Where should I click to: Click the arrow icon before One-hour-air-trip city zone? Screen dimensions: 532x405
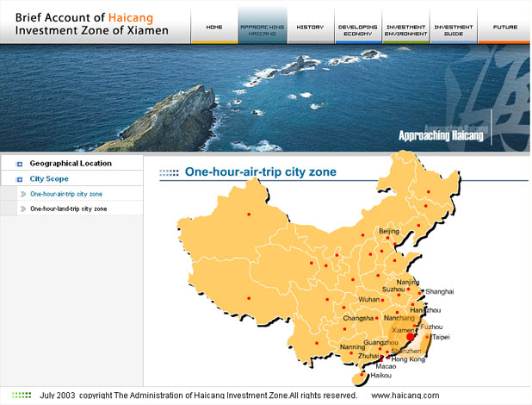pyautogui.click(x=22, y=195)
